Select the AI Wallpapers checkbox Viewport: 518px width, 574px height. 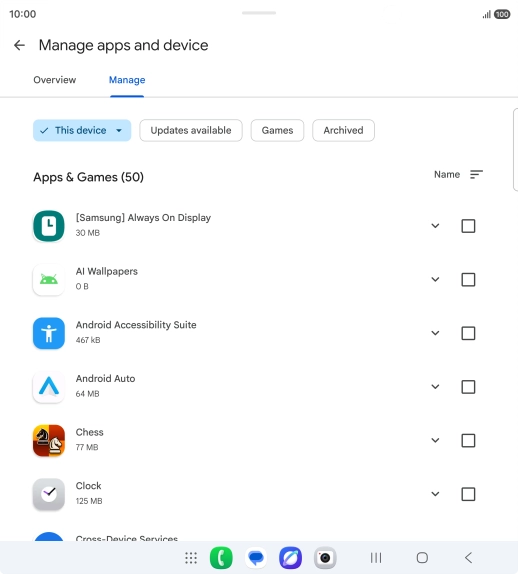(x=468, y=280)
